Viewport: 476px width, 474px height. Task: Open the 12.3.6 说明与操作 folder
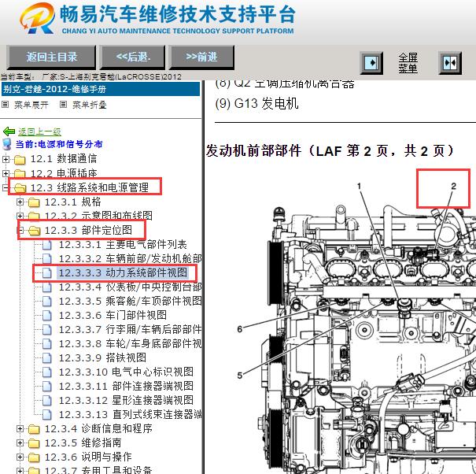pyautogui.click(x=88, y=457)
